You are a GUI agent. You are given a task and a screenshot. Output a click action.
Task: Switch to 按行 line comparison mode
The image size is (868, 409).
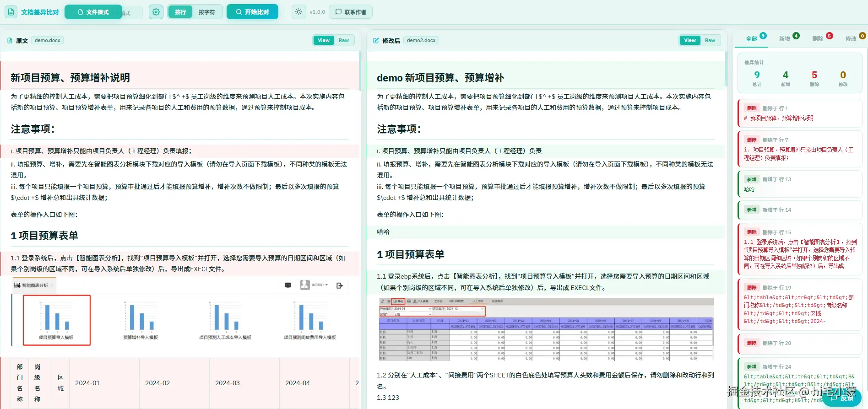tap(180, 12)
